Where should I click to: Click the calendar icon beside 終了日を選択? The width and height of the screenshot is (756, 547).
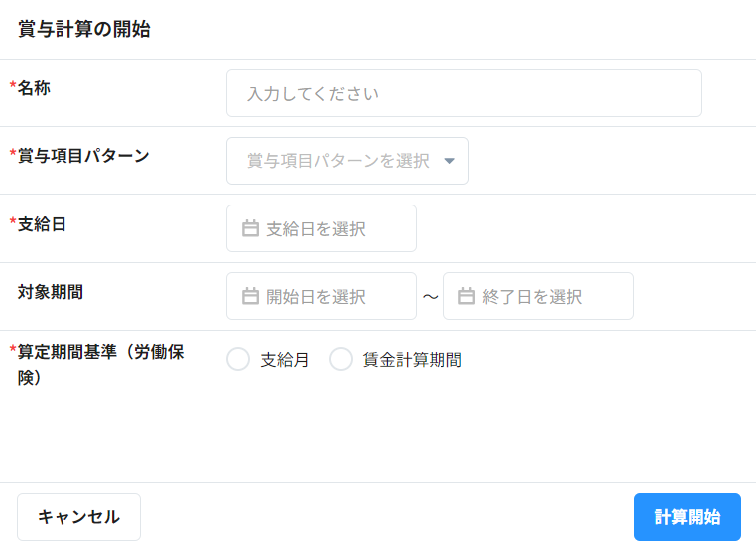pyautogui.click(x=467, y=297)
